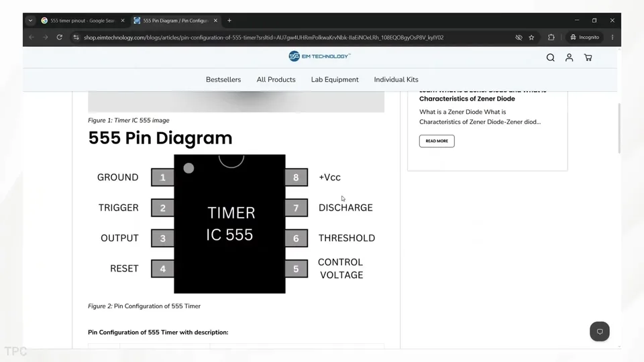This screenshot has height=362, width=644.
Task: Open the shopping cart icon
Action: pos(588,58)
